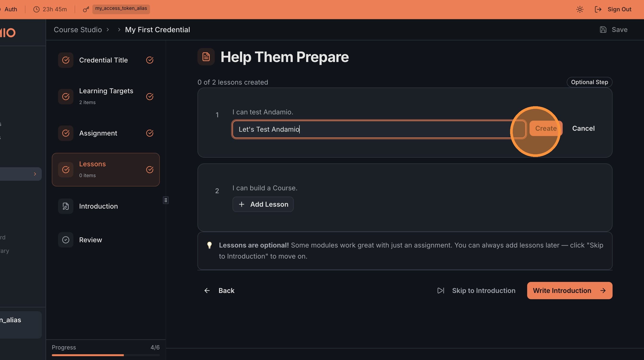The height and width of the screenshot is (360, 644).
Task: Click the session timer clock icon
Action: point(36,10)
